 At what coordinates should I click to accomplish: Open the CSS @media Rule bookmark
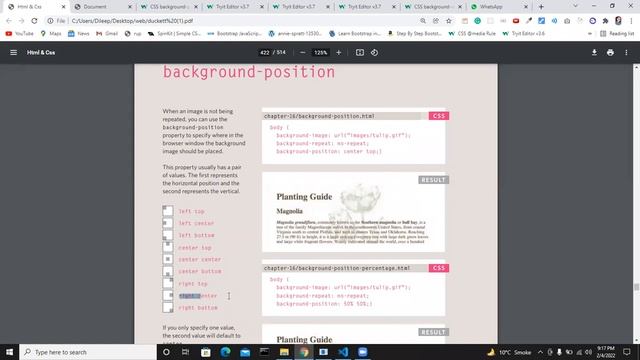[472, 33]
